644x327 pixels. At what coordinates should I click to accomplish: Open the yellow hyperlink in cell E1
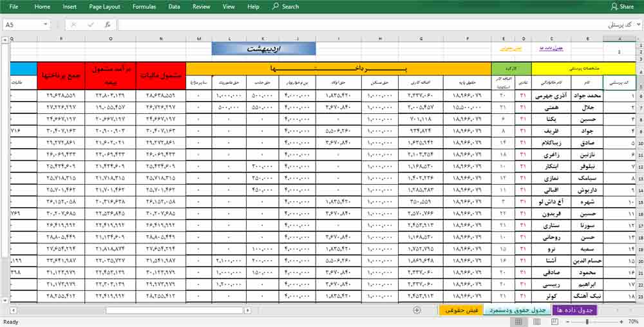(x=509, y=48)
